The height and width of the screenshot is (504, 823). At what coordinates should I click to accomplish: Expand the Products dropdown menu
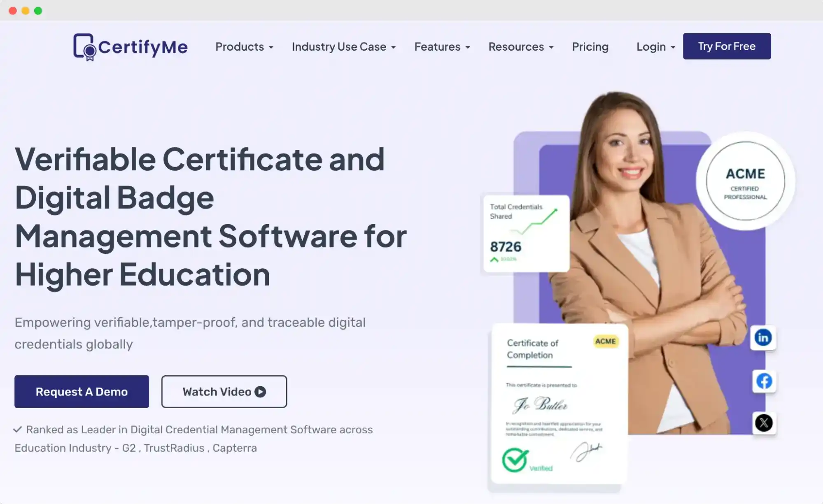[x=245, y=46]
